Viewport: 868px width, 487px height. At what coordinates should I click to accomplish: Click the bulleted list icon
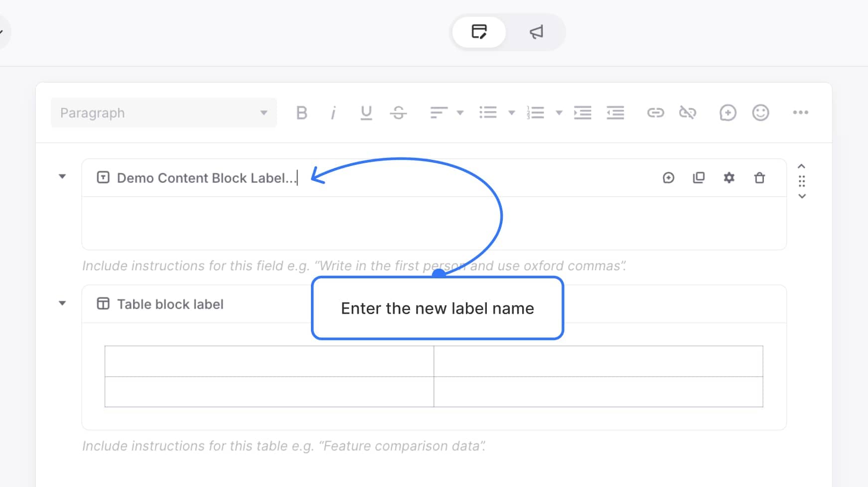pyautogui.click(x=488, y=113)
